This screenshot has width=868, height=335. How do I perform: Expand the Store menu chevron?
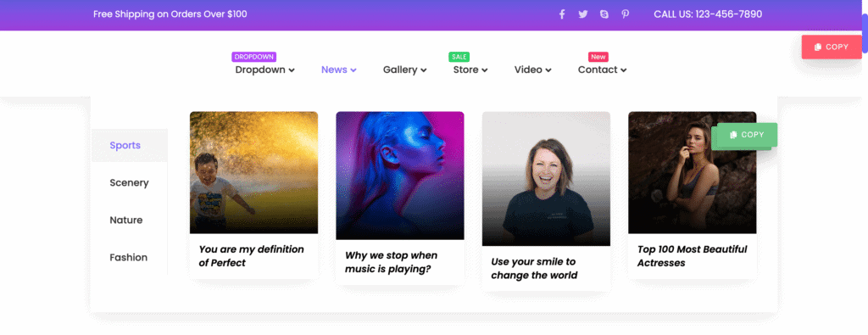pyautogui.click(x=484, y=70)
